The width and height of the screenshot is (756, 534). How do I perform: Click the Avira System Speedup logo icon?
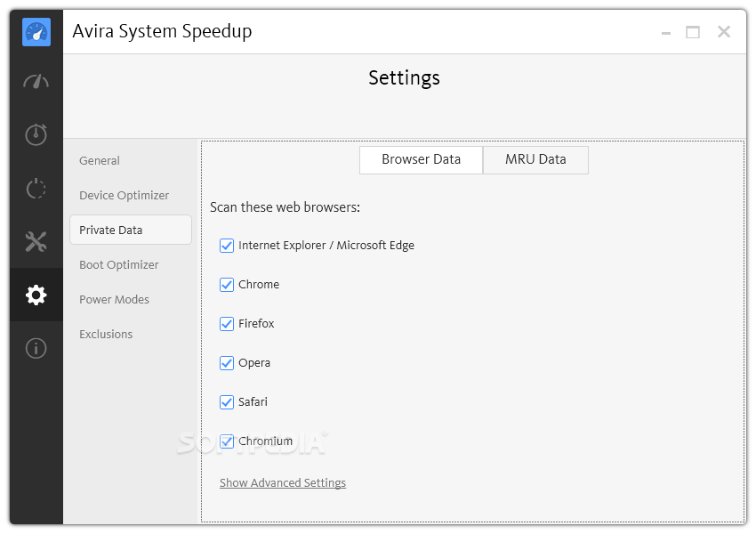(36, 32)
